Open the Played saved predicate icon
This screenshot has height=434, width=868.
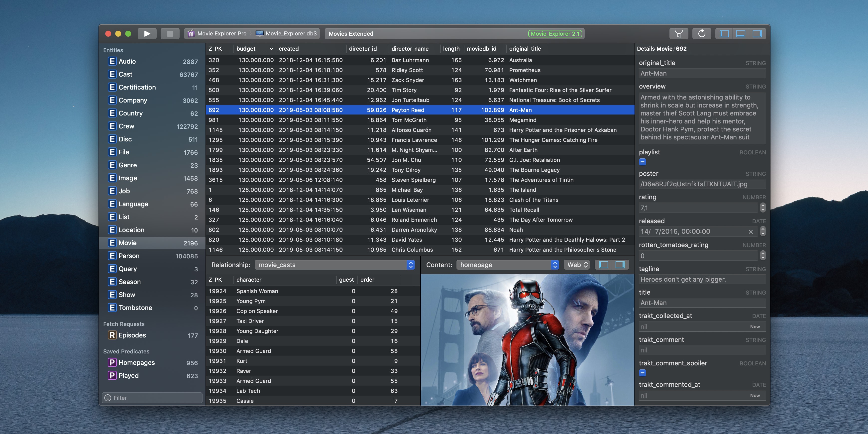pyautogui.click(x=112, y=375)
